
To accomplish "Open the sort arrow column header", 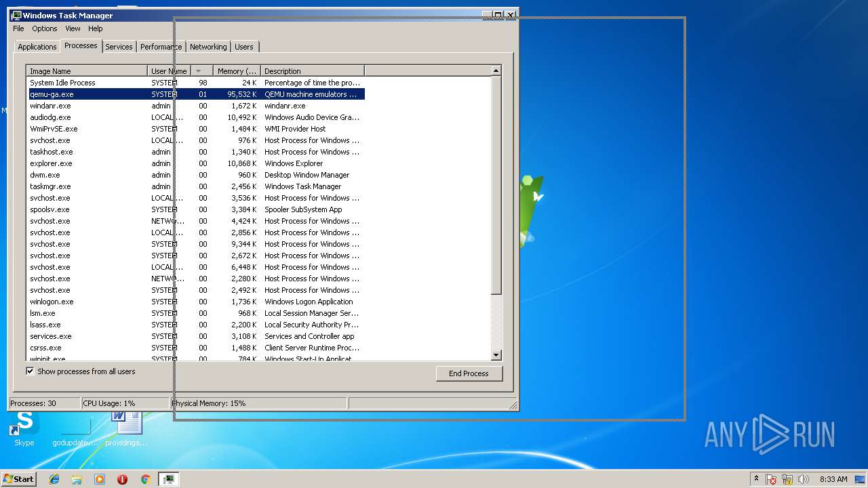I will pyautogui.click(x=201, y=70).
